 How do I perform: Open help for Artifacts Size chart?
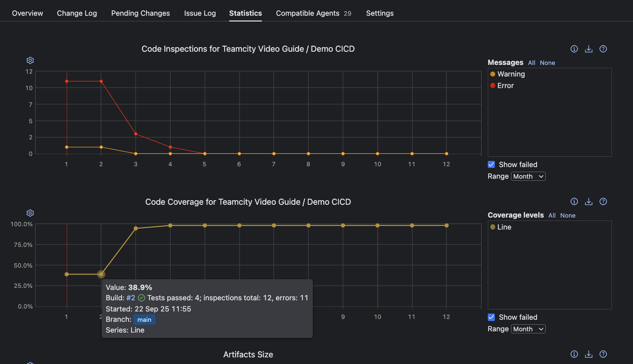tap(603, 354)
